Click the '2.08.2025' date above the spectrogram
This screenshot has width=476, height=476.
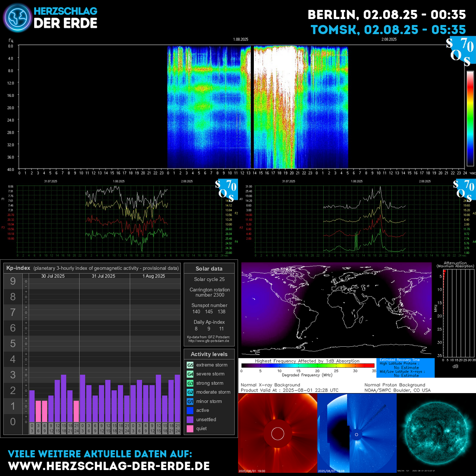click(389, 39)
